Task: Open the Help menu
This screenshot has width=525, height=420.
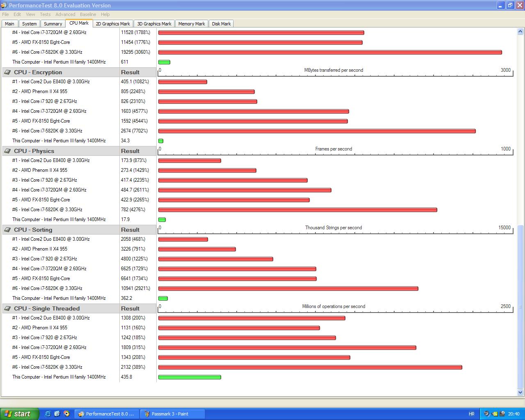Action: coord(105,14)
